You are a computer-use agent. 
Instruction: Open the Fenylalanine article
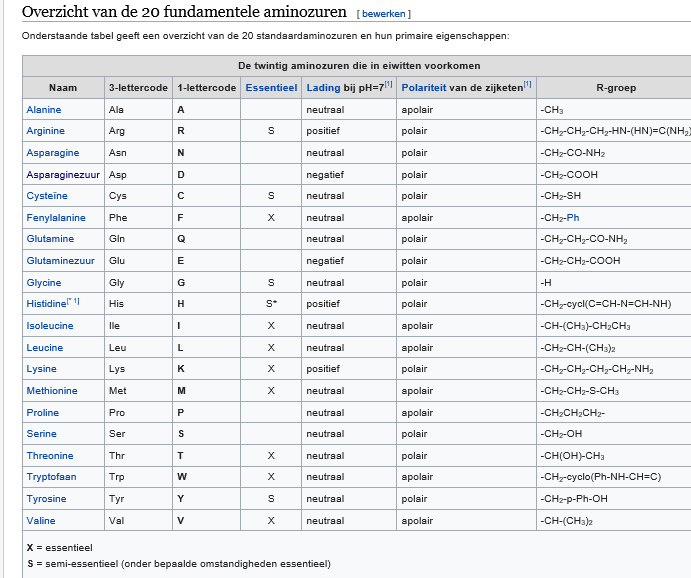tap(56, 218)
